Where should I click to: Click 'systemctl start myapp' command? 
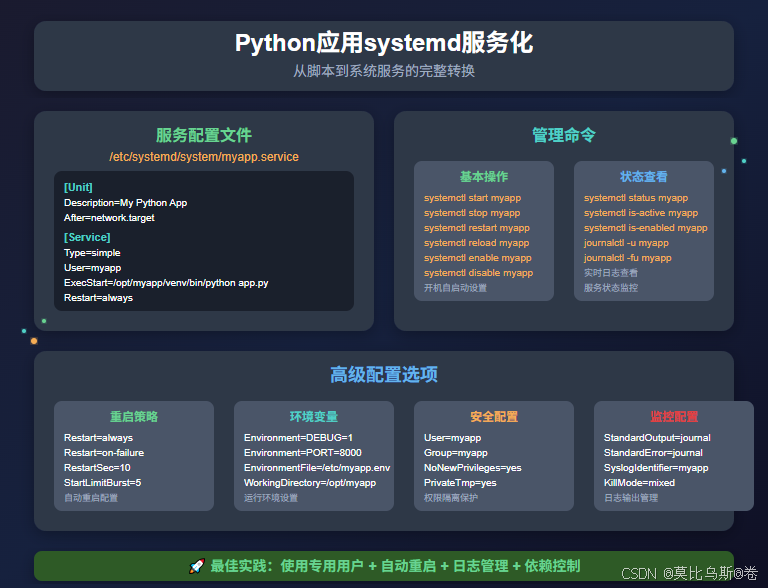473,198
